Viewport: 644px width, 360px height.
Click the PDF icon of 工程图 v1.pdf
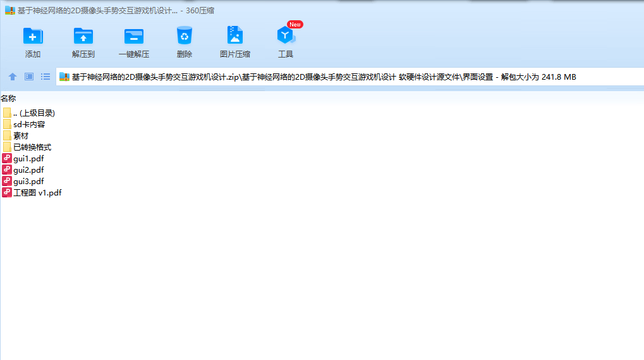tap(7, 192)
